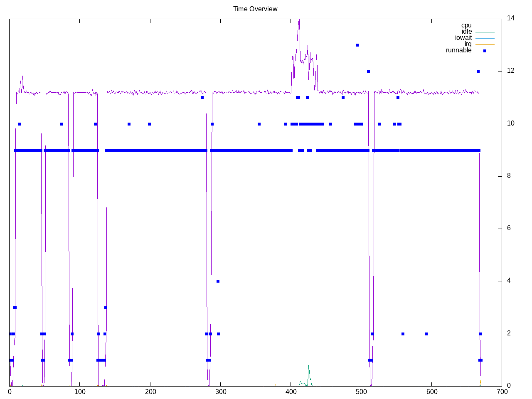Click the blue runnable legend square marker
The height and width of the screenshot is (399, 532).
485,51
